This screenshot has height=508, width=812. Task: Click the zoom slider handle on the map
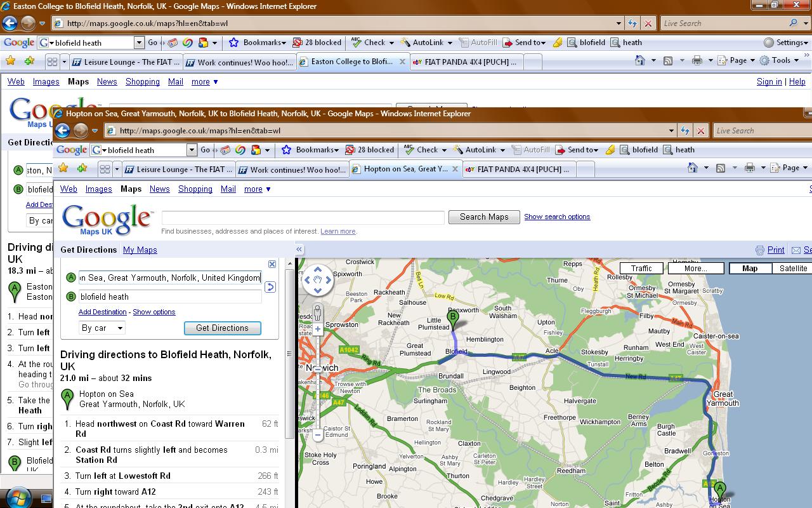(x=318, y=368)
